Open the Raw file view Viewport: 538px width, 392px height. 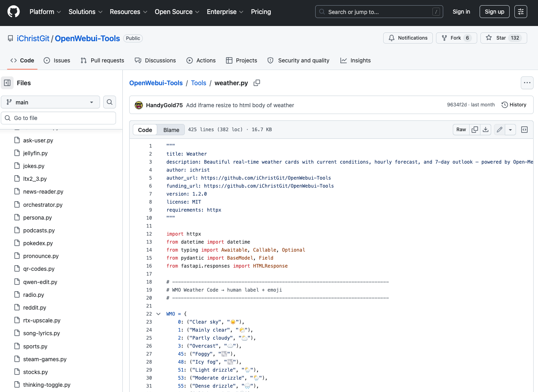pyautogui.click(x=461, y=130)
